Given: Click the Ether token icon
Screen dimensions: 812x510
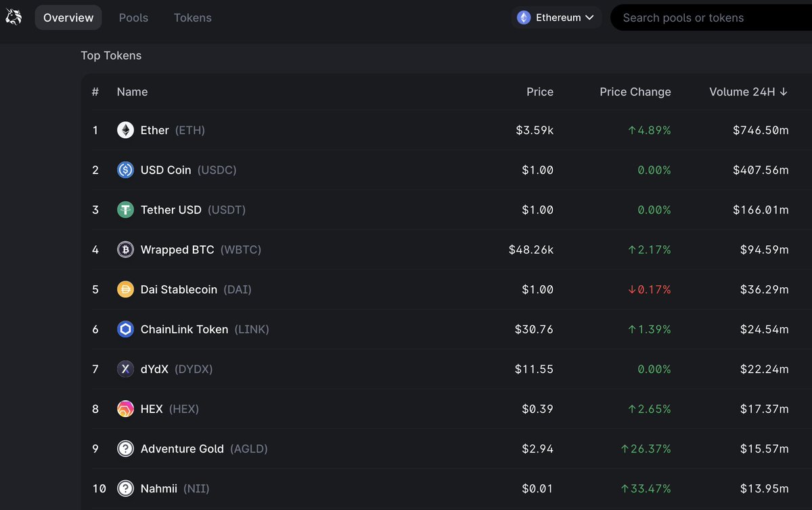Looking at the screenshot, I should point(125,130).
